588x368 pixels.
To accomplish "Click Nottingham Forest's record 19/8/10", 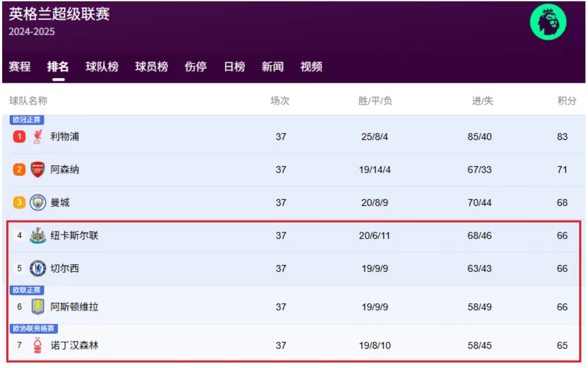I will [375, 346].
